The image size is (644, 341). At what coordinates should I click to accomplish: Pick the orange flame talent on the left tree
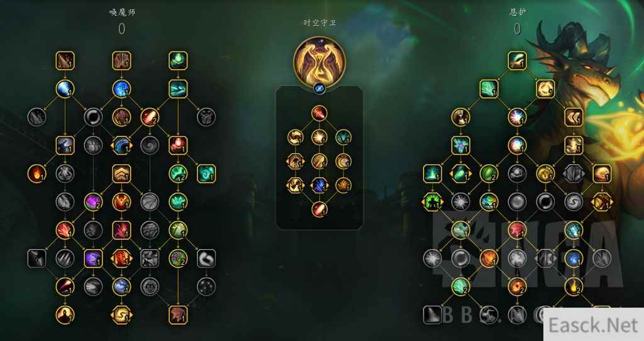click(36, 174)
